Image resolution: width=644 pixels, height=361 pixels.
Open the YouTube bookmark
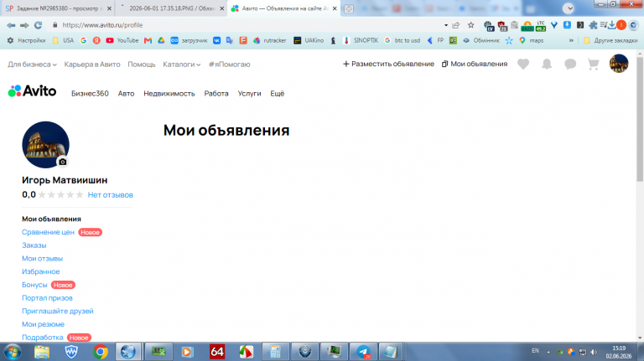(x=122, y=40)
